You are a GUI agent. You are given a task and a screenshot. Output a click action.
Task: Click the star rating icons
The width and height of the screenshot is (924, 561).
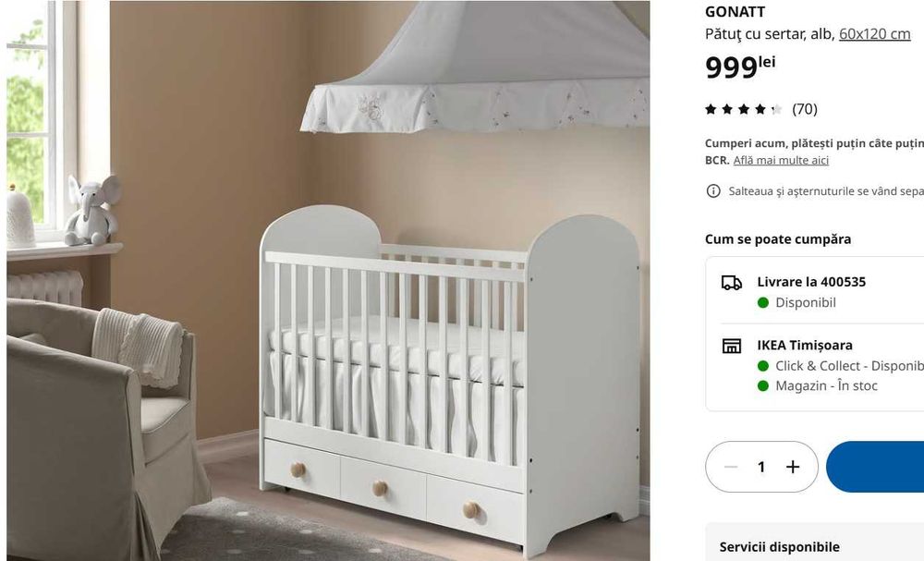(x=744, y=109)
